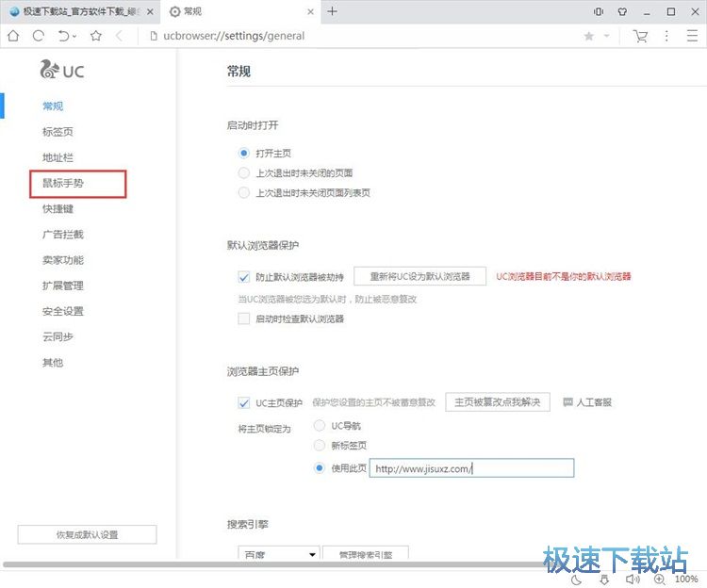Select 上次退出时未关闭的页面 radio option
The width and height of the screenshot is (707, 588).
[244, 173]
